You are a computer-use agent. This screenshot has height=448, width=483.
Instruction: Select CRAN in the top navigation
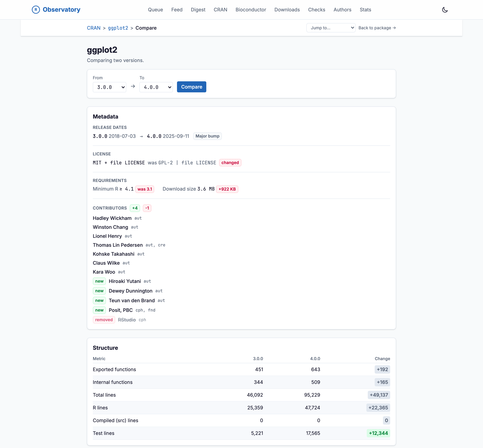pyautogui.click(x=220, y=10)
